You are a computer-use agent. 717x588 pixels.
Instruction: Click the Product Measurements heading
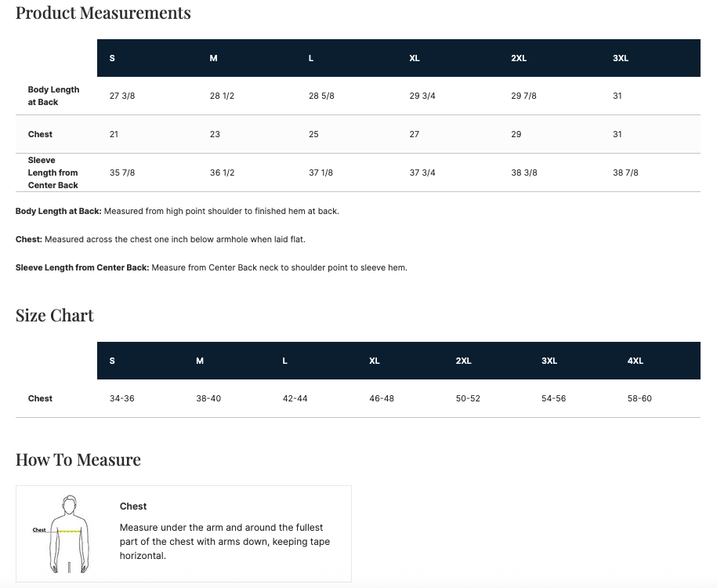103,13
